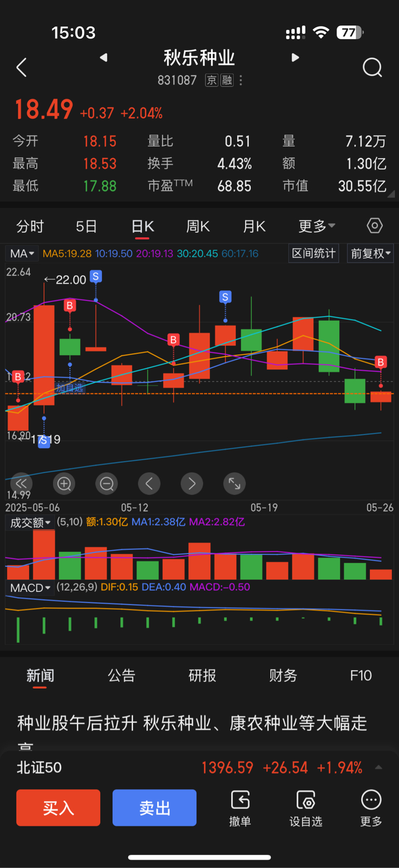
Task: Expand quote details corner triangle
Action: (391, 194)
